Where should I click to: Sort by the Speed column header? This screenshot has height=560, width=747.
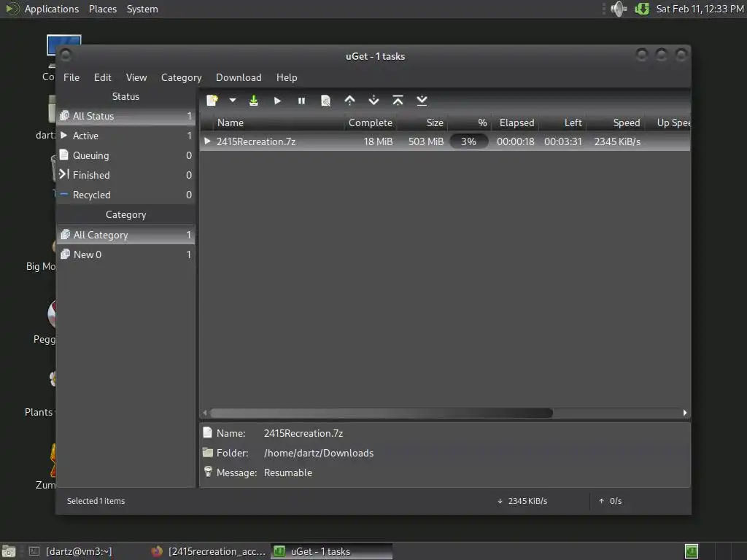point(616,122)
